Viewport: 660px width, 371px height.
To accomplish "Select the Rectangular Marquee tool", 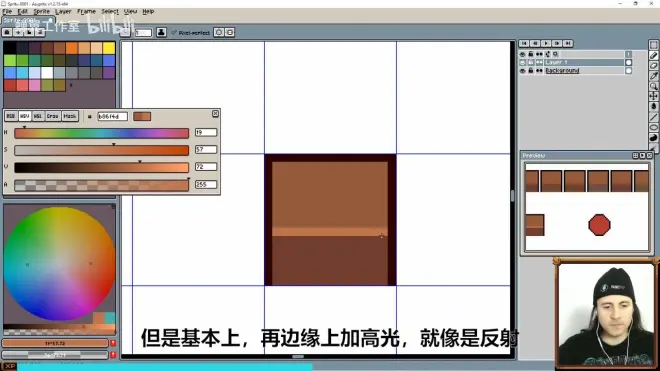I will click(x=653, y=45).
